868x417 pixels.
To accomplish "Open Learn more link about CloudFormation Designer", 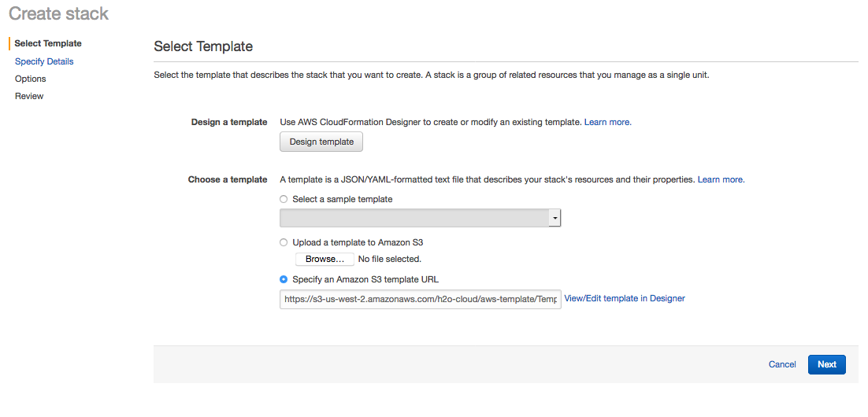I will [607, 122].
